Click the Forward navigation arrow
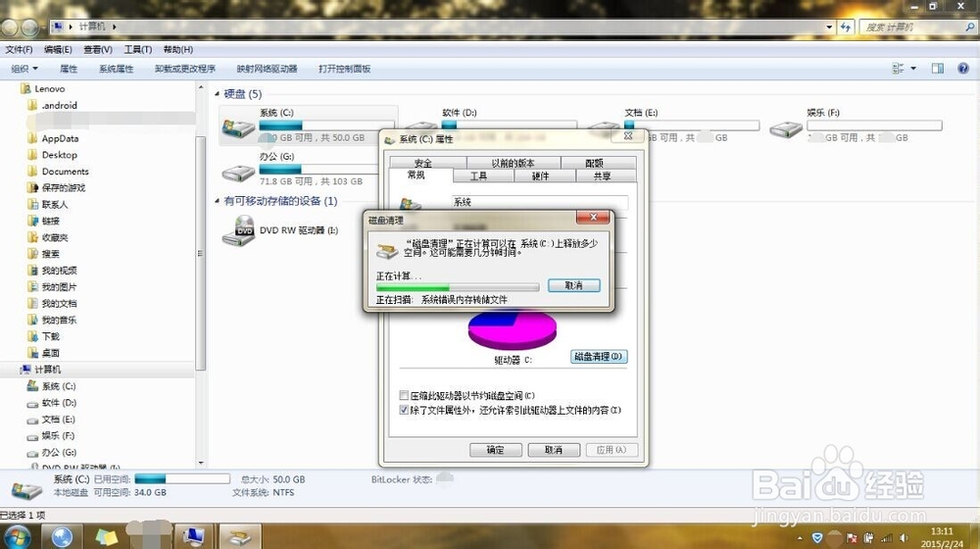This screenshot has height=549, width=980. (x=30, y=26)
